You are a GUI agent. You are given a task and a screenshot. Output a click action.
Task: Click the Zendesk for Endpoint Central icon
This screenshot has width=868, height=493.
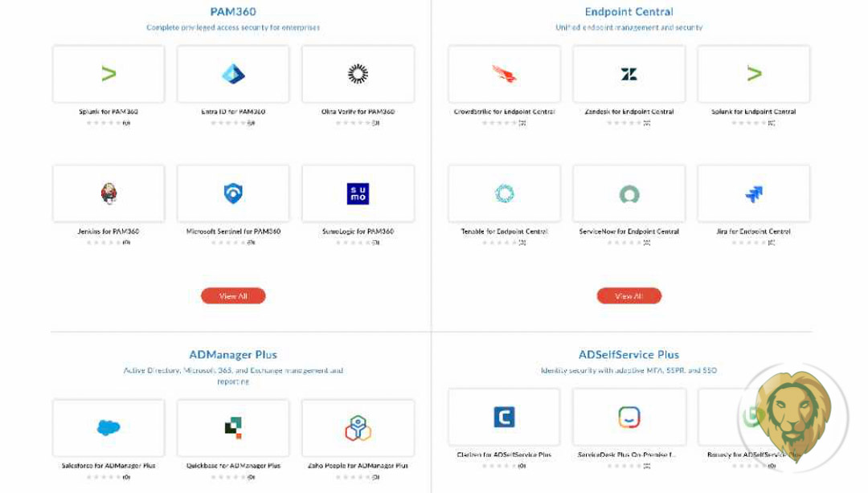click(x=628, y=74)
